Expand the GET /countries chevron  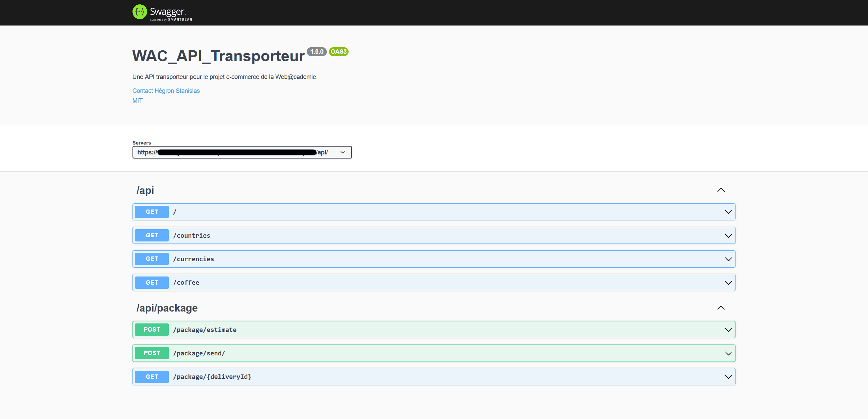(728, 236)
